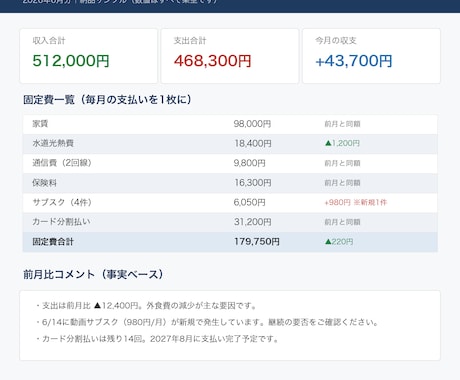Select the 6/14 動画サブスク comment line
This screenshot has height=380, width=460.
(207, 322)
